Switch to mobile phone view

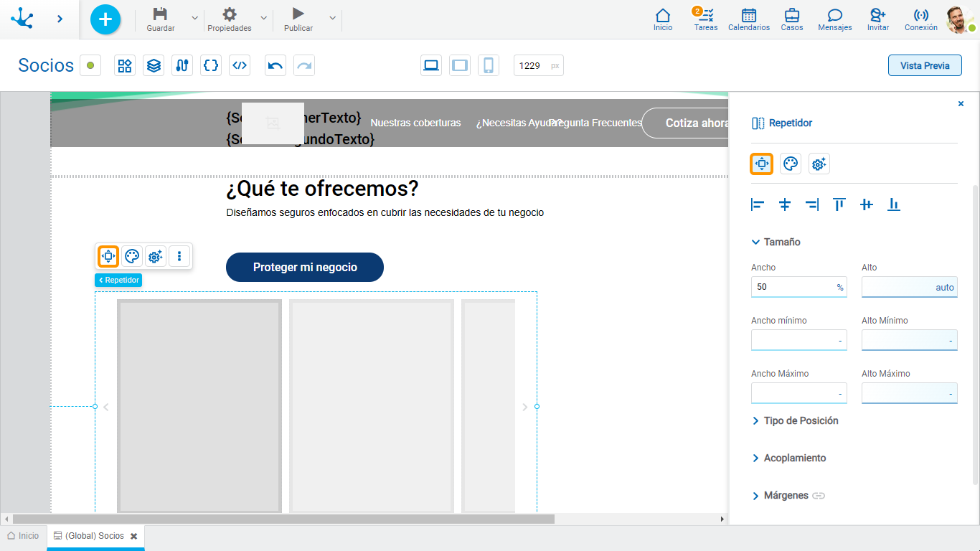489,65
